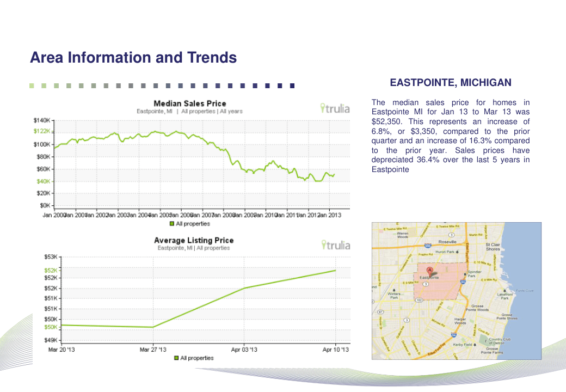
Task: Click the Apr 10 '13 data point on listing chart
Action: (x=335, y=270)
